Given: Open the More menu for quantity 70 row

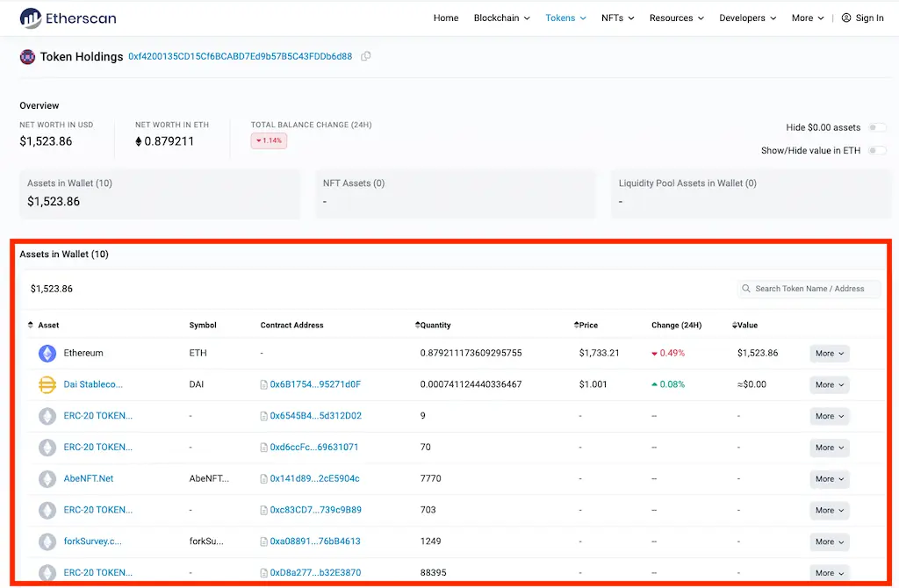Looking at the screenshot, I should 830,447.
